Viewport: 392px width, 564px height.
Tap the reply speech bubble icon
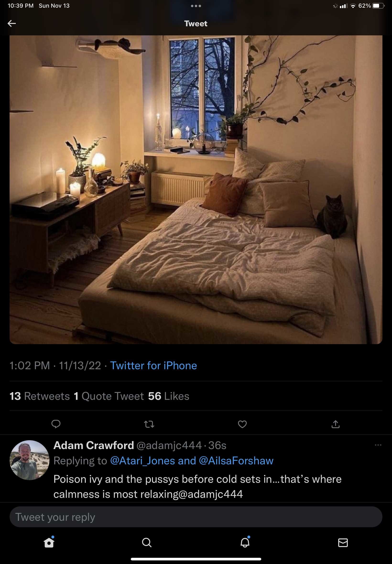tap(56, 424)
